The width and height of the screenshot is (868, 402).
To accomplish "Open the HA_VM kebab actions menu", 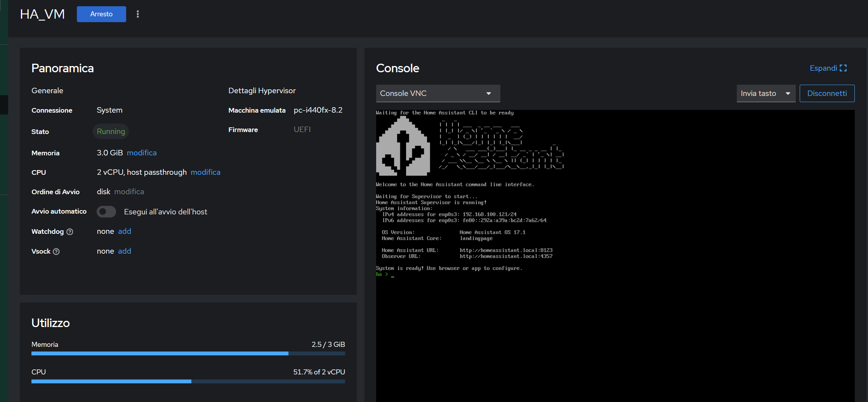I will point(138,14).
